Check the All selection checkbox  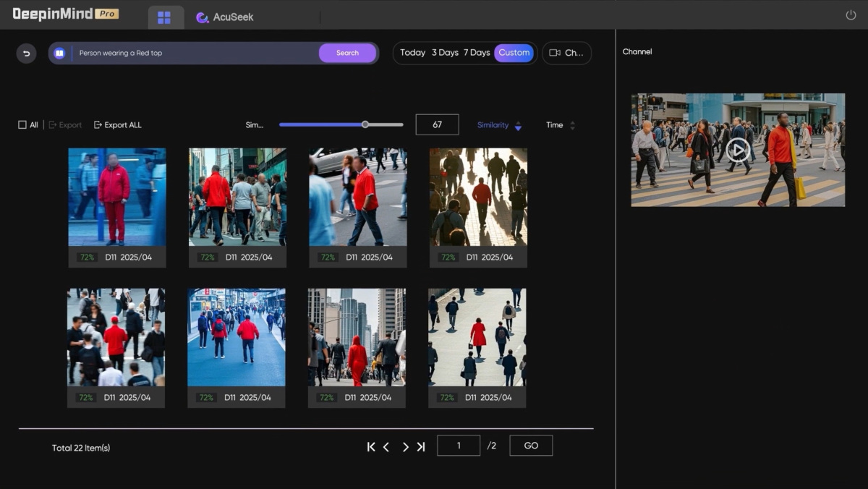22,125
